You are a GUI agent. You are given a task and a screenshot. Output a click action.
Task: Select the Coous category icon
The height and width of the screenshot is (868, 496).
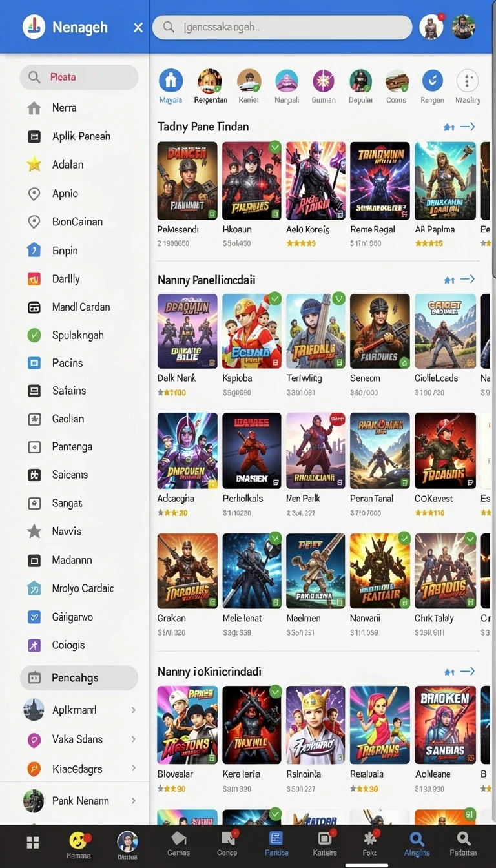[x=397, y=81]
